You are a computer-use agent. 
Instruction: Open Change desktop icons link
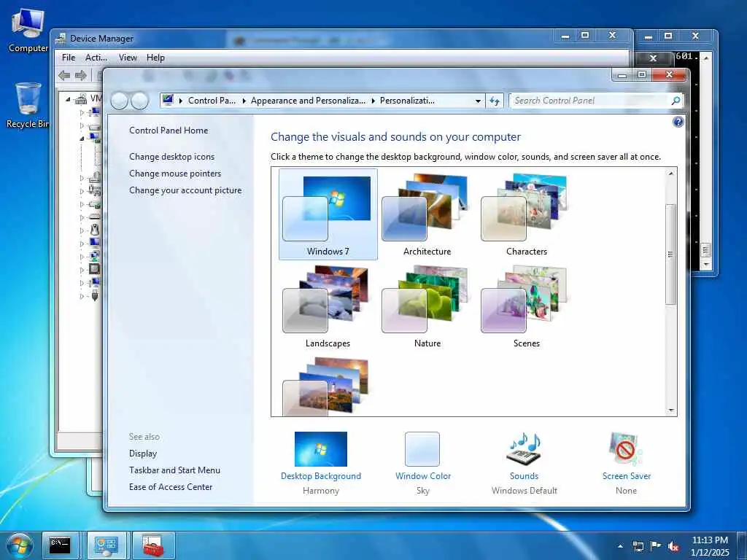point(171,157)
